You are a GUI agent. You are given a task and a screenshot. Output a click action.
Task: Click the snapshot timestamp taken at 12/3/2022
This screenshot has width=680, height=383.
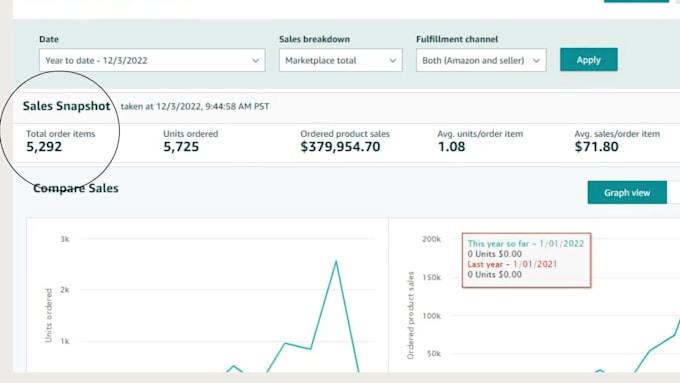point(195,107)
